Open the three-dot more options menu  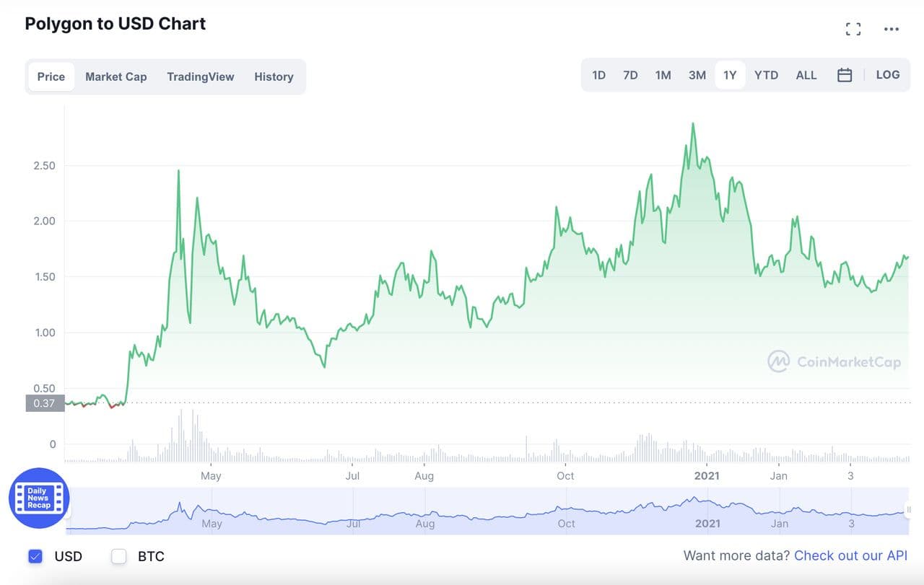[x=892, y=29]
